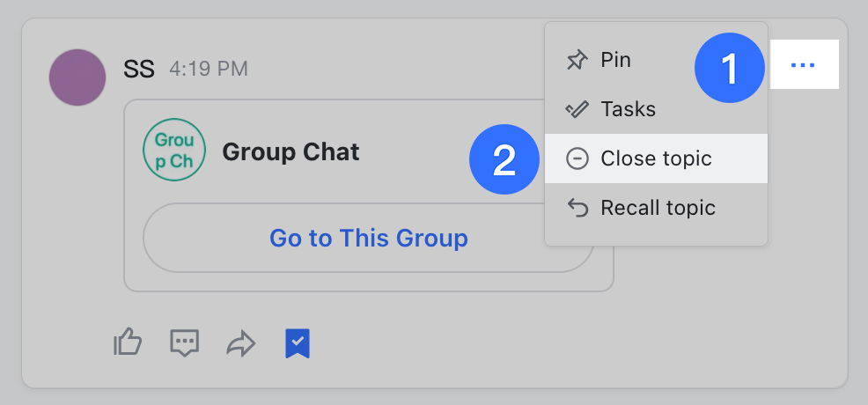Click the forward share arrow icon
868x405 pixels.
(239, 343)
